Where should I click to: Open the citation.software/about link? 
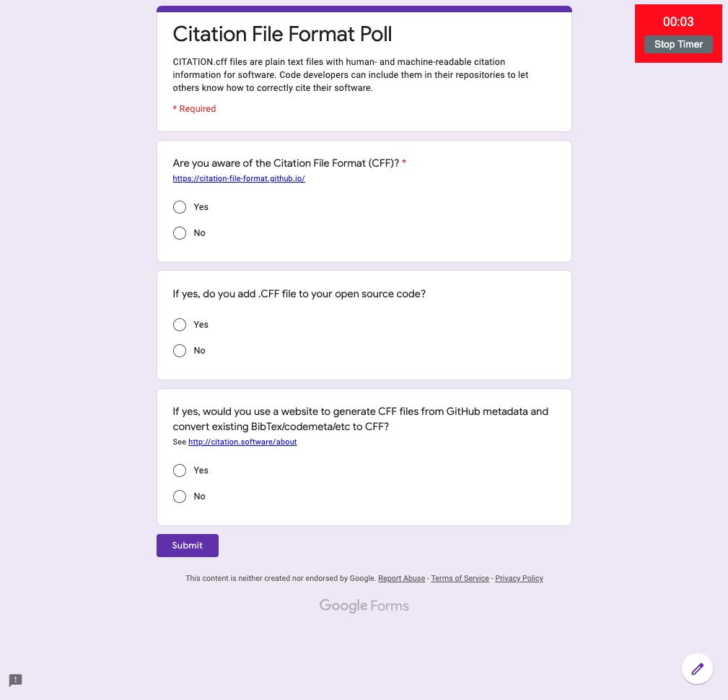click(242, 442)
